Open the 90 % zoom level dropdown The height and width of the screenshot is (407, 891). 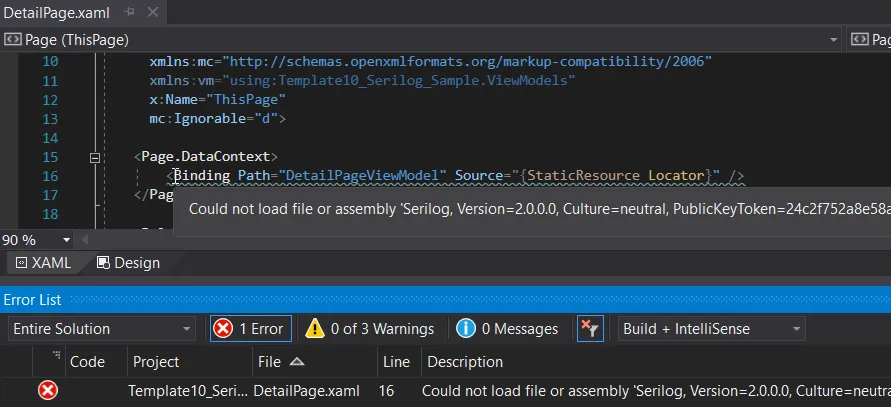pos(66,240)
